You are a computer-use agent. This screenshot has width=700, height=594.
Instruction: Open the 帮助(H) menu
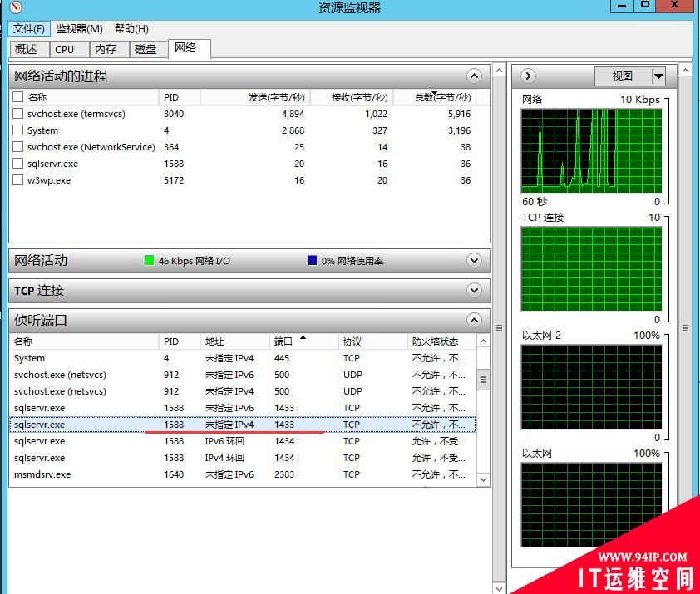[131, 28]
